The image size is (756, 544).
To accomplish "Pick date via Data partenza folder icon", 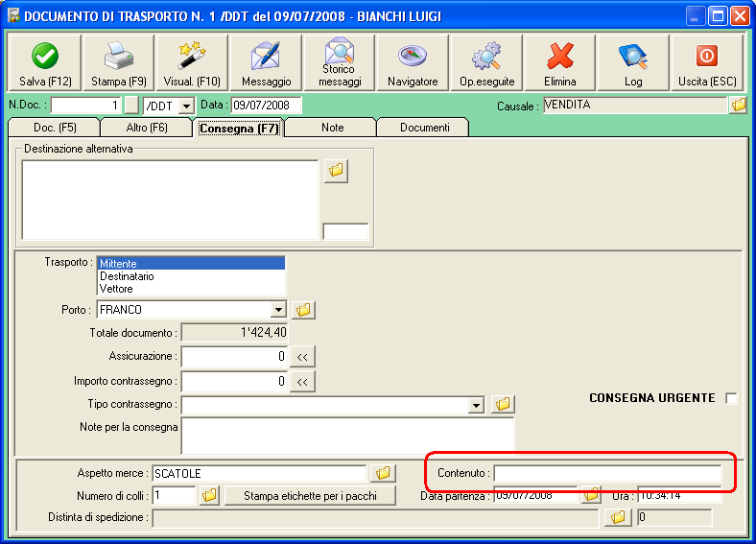I will pos(591,495).
